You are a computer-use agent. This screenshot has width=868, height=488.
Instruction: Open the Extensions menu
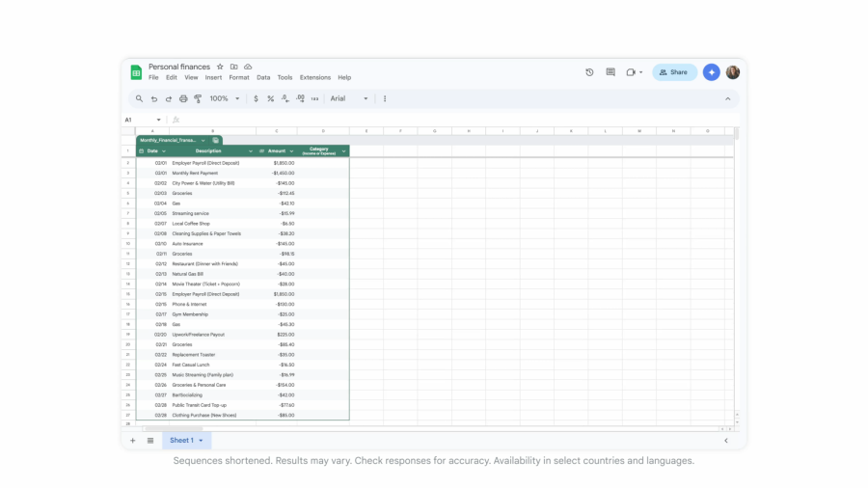pos(314,77)
